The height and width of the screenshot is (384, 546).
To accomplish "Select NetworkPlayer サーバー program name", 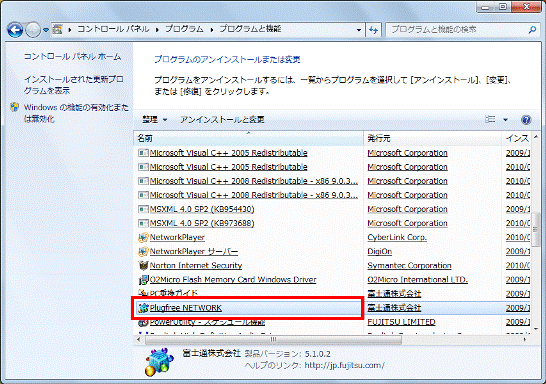I will click(x=194, y=251).
